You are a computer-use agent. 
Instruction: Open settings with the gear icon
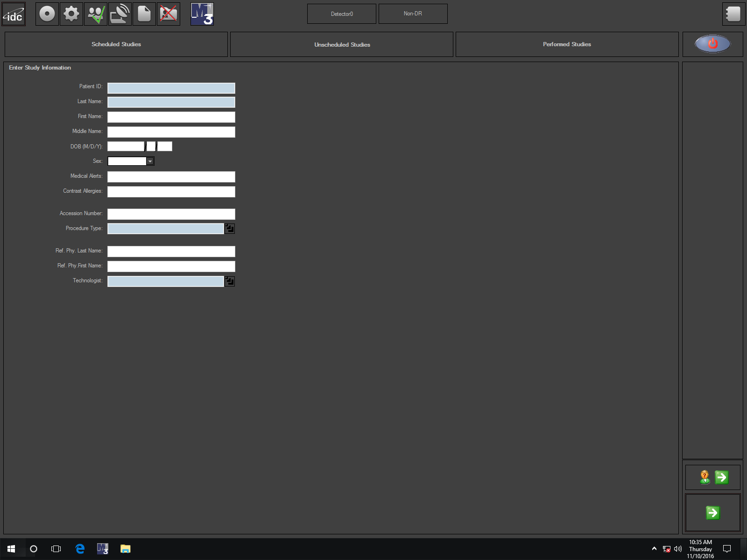coord(71,14)
